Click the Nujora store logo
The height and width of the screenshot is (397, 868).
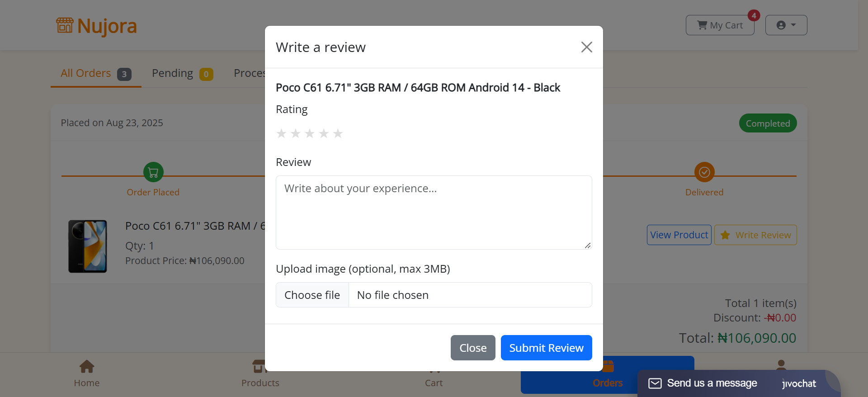[x=96, y=26]
